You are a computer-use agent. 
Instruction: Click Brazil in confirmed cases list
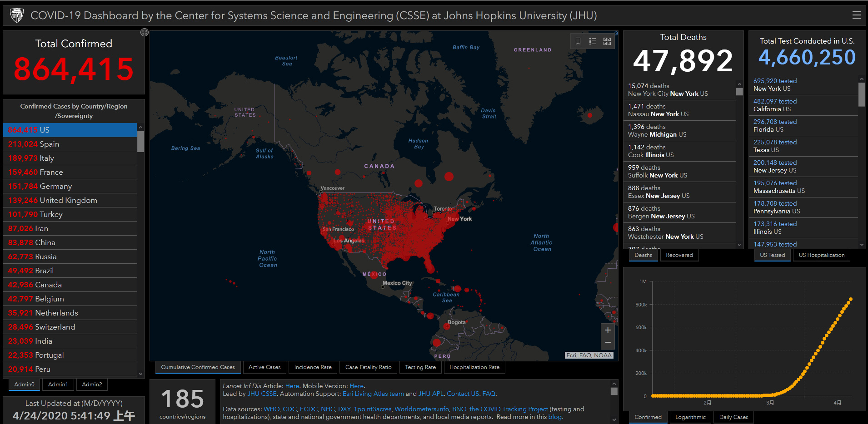pyautogui.click(x=70, y=271)
